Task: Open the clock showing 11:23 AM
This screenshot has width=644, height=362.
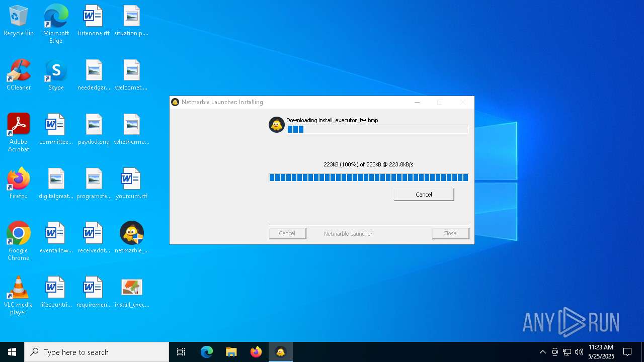Action: coord(601,352)
